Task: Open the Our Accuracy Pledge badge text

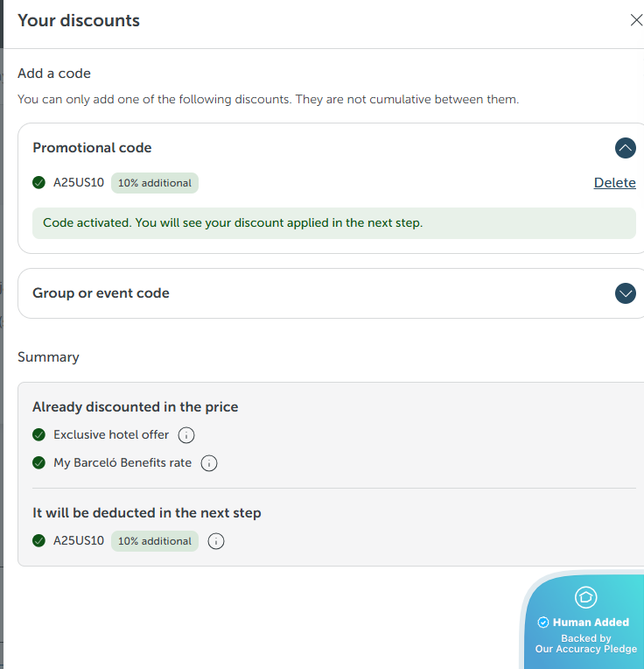Action: (585, 649)
